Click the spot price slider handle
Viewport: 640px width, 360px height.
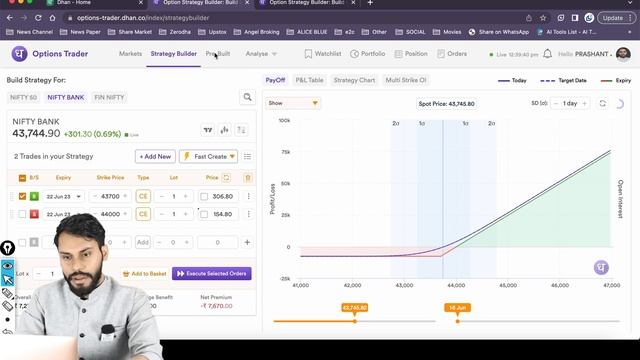(x=355, y=321)
